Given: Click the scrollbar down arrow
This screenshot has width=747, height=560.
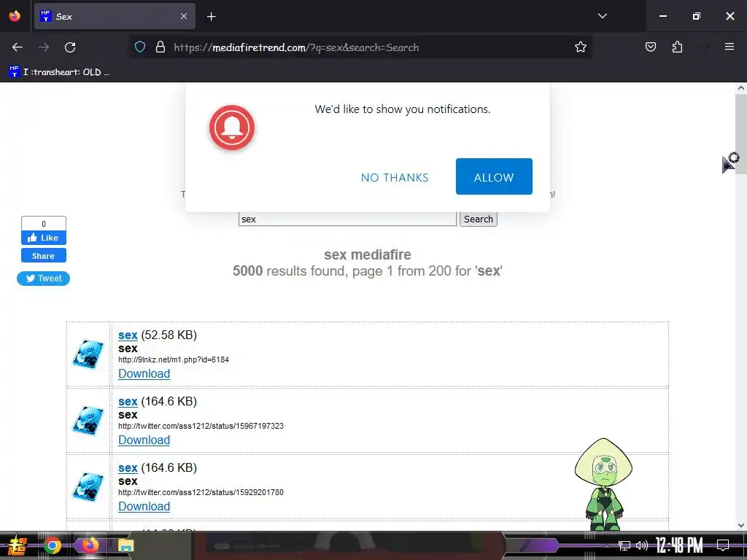Looking at the screenshot, I should coord(740,525).
